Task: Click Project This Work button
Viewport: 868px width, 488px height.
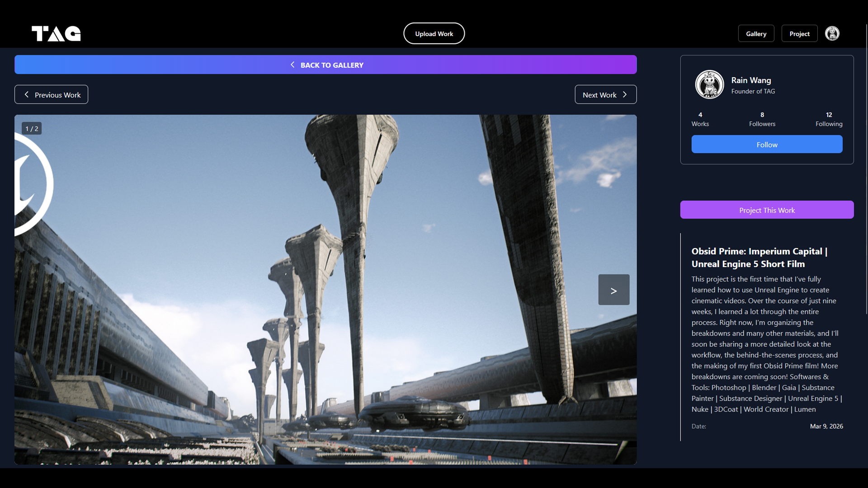Action: coord(767,210)
